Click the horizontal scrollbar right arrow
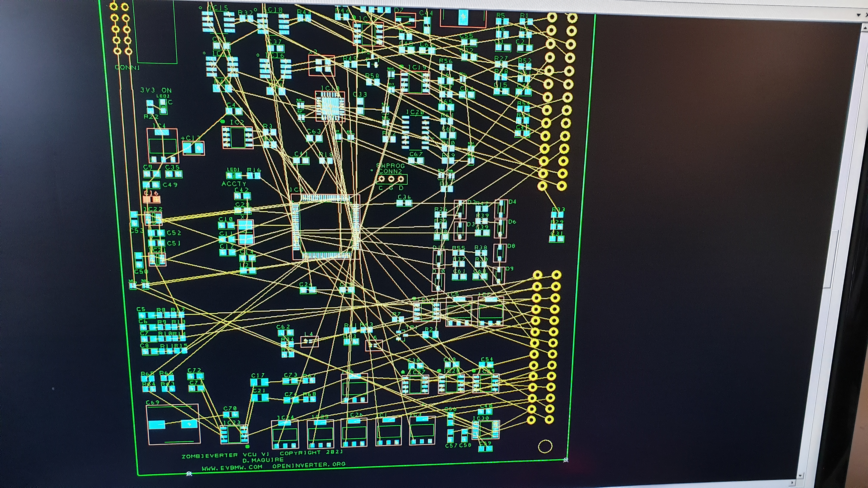Screen dimensions: 868x488 point(793,482)
